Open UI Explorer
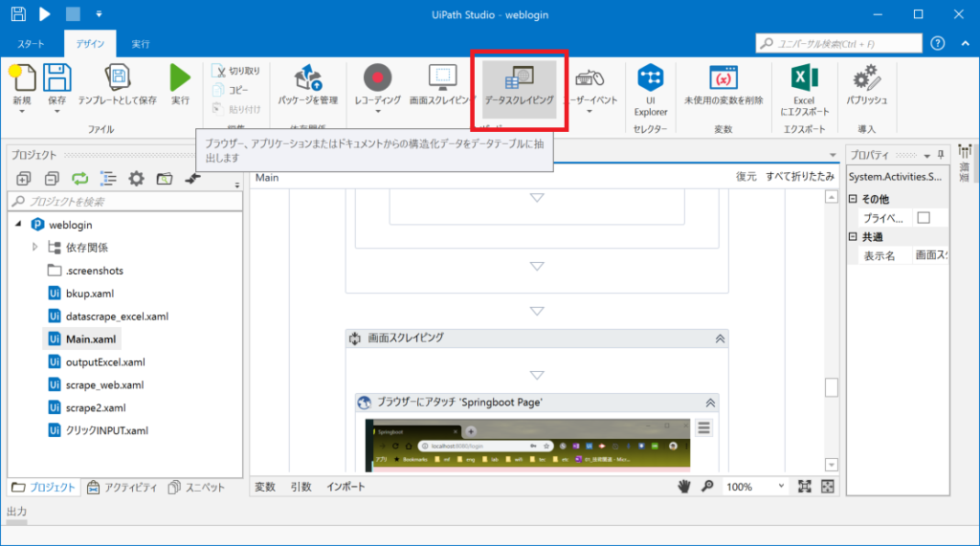 point(651,90)
